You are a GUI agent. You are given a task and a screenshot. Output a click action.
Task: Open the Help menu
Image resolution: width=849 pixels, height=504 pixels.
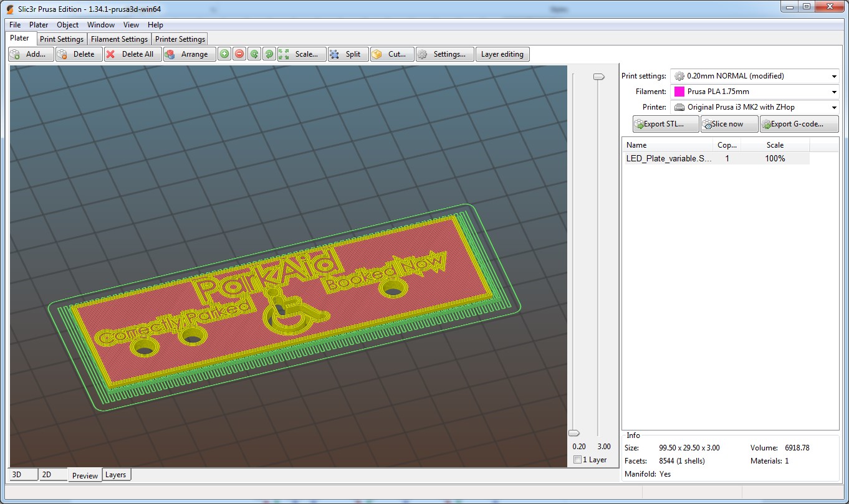pyautogui.click(x=155, y=25)
